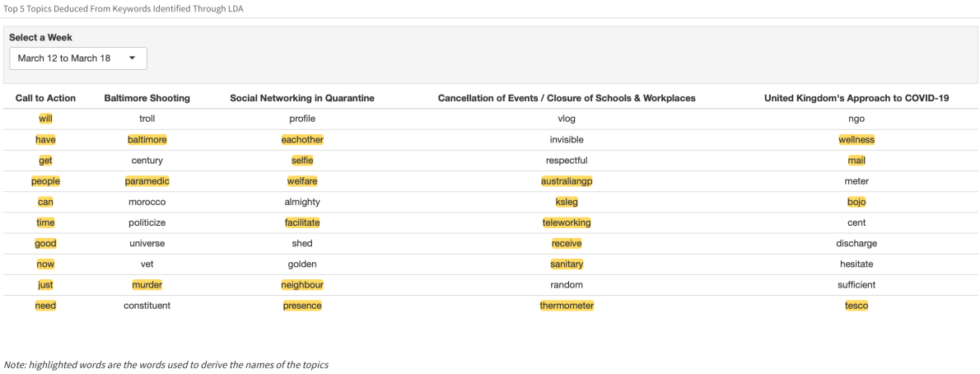Click United Kingdom's Approach to COVID-19 header
The image size is (980, 374).
856,98
